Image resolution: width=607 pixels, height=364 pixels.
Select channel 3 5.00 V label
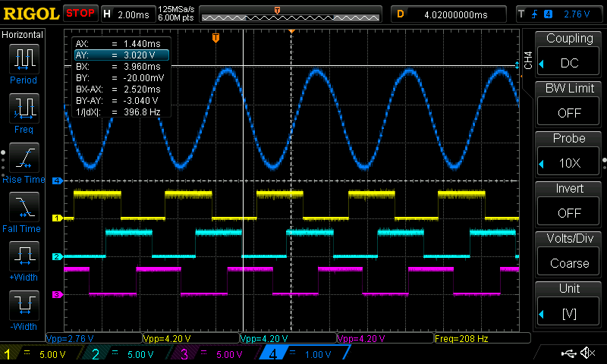[x=229, y=354]
